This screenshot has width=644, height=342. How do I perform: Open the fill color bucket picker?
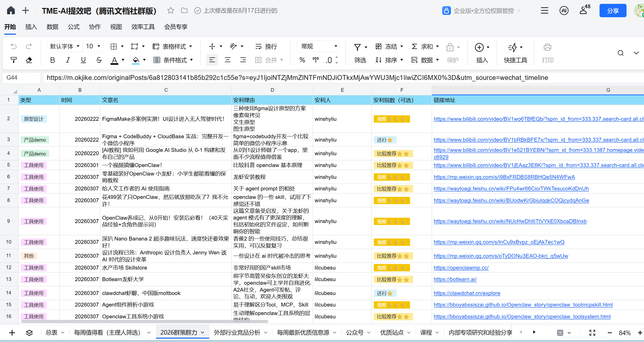[x=136, y=60]
